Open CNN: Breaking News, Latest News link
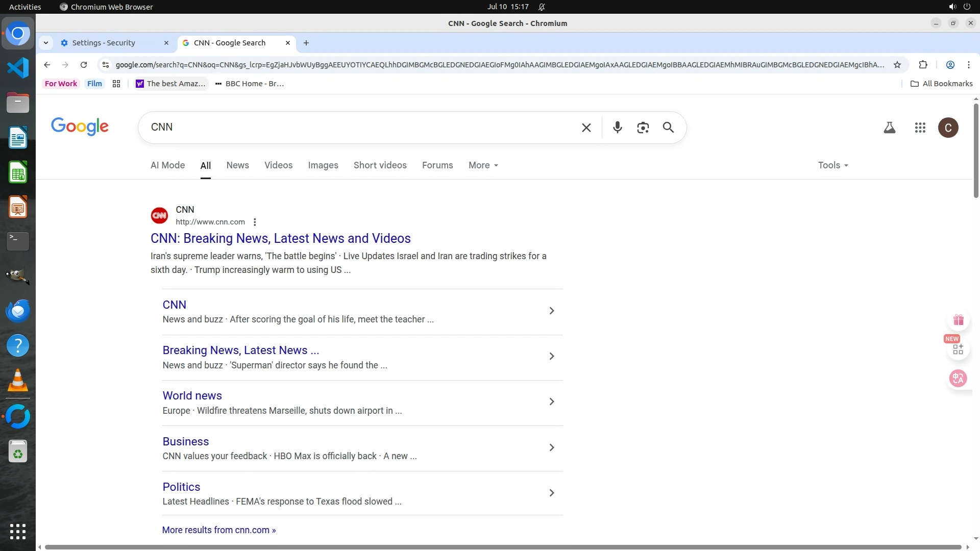This screenshot has width=980, height=551. (x=280, y=238)
